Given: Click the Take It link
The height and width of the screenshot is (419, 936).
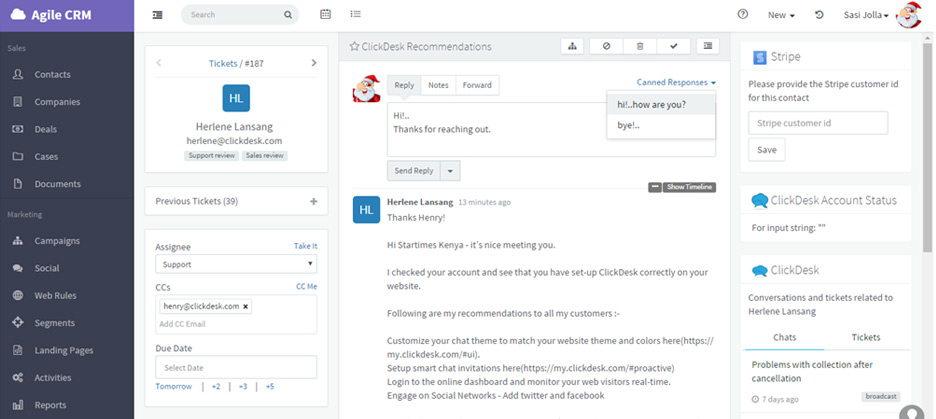Looking at the screenshot, I should click(x=306, y=246).
